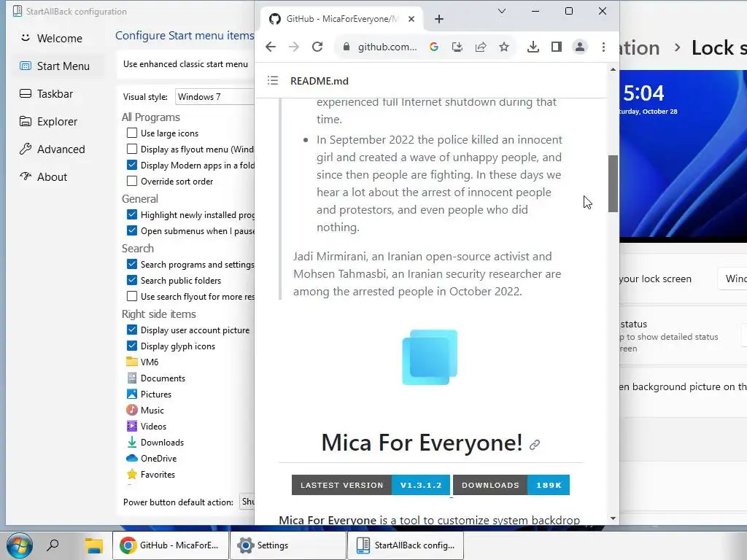Click the Downloads right side item
This screenshot has height=560, width=747.
155,443
